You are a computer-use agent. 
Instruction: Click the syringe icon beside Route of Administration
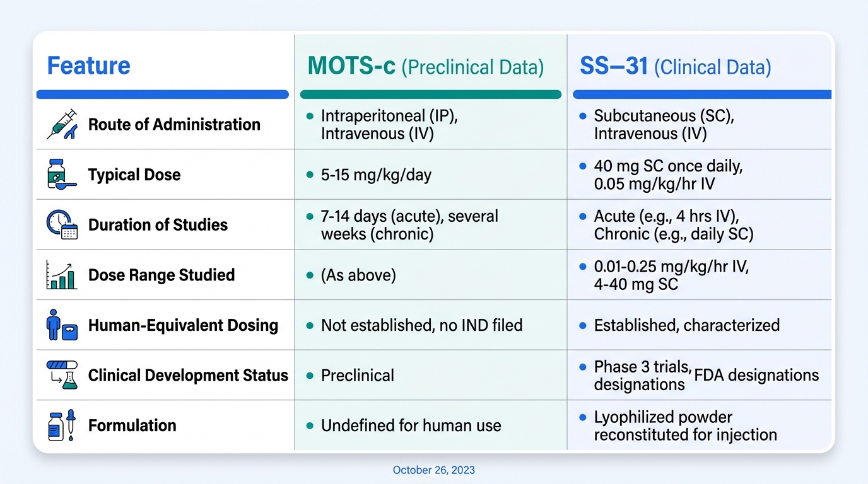click(x=62, y=124)
